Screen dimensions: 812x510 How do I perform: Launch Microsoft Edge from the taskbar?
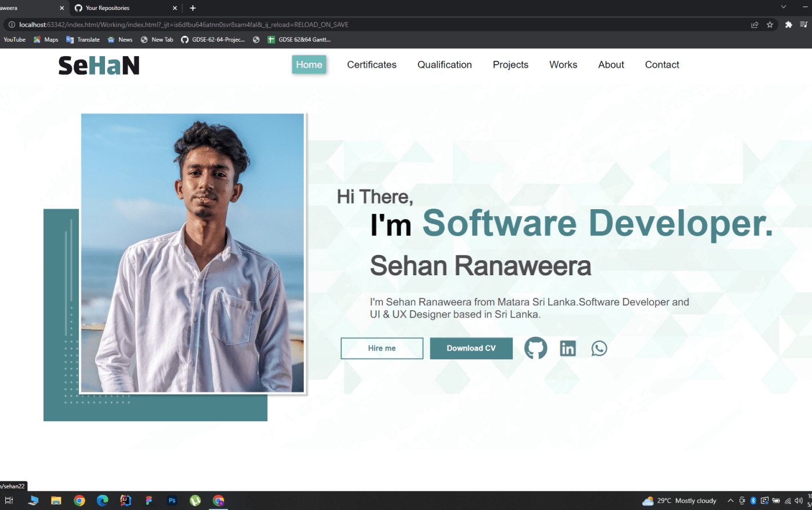tap(103, 501)
